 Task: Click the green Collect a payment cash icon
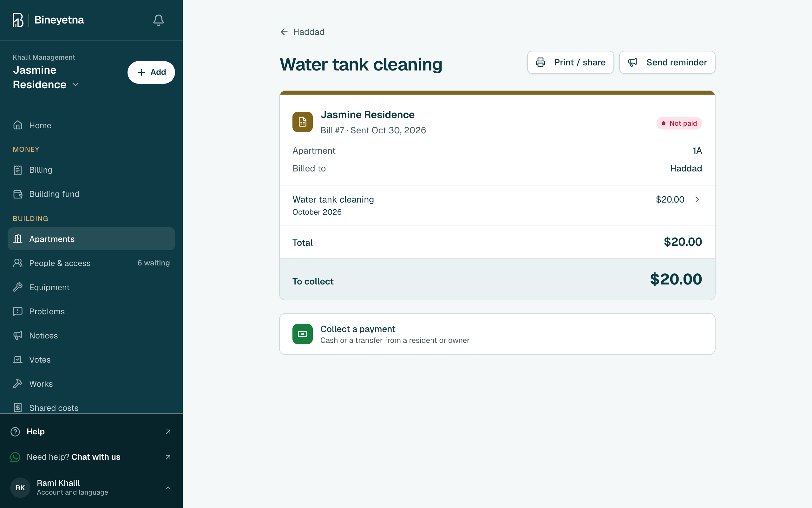click(x=302, y=334)
